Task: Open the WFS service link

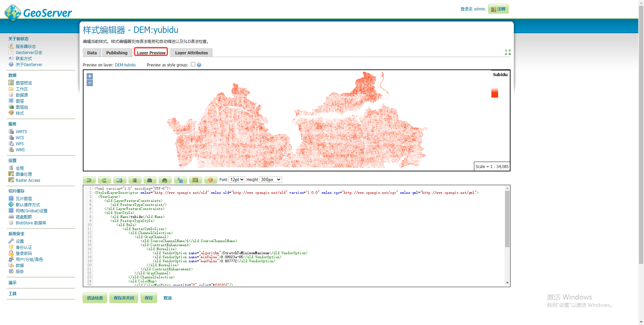Action: click(20, 144)
